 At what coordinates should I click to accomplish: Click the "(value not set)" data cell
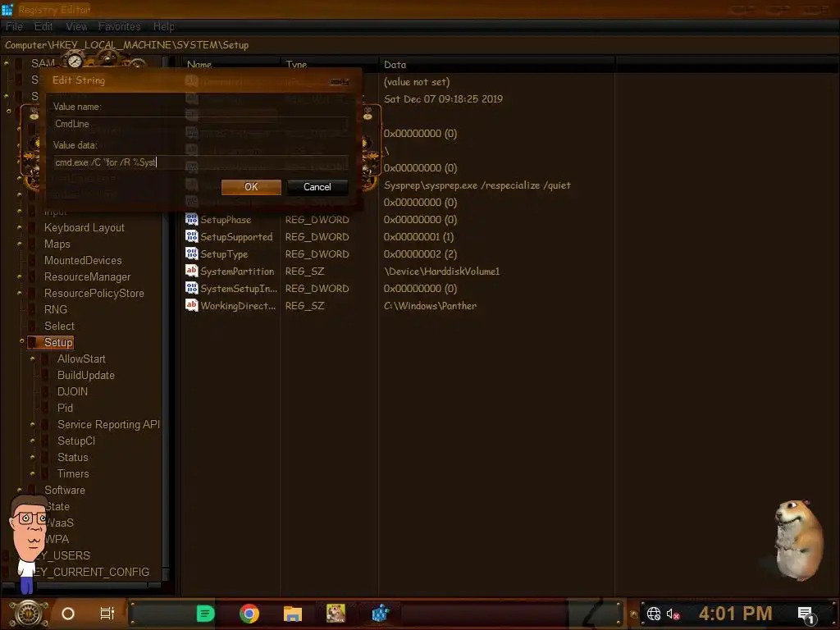(417, 81)
